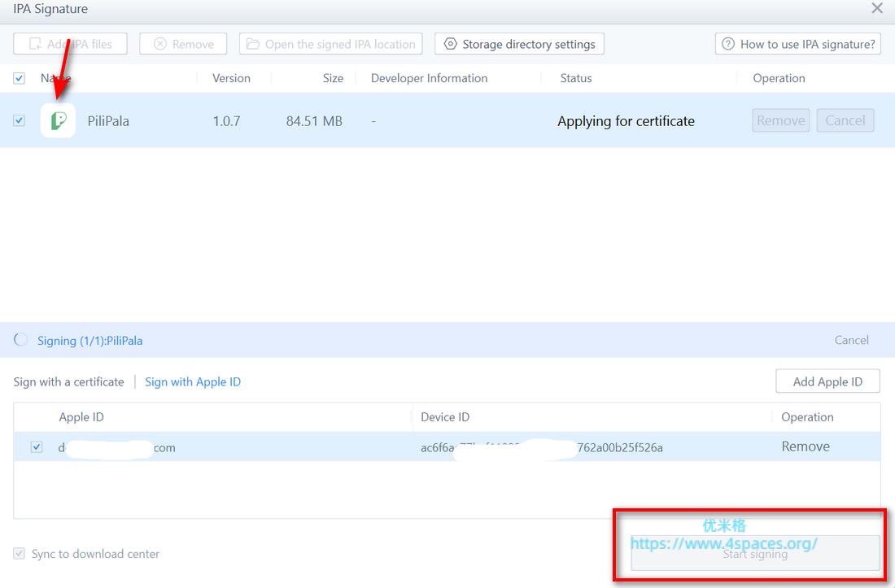The width and height of the screenshot is (895, 588).
Task: Click the signing progress spinner icon
Action: click(21, 340)
